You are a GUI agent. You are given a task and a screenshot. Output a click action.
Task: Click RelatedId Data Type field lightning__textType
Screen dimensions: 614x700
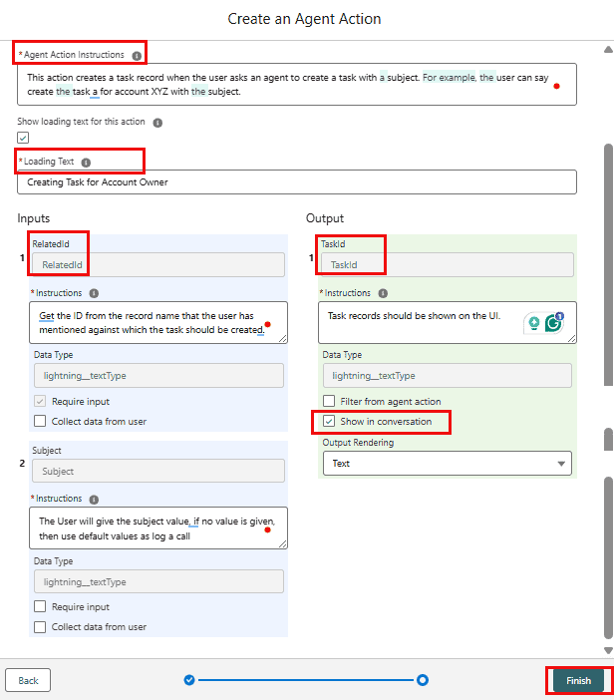click(x=158, y=376)
